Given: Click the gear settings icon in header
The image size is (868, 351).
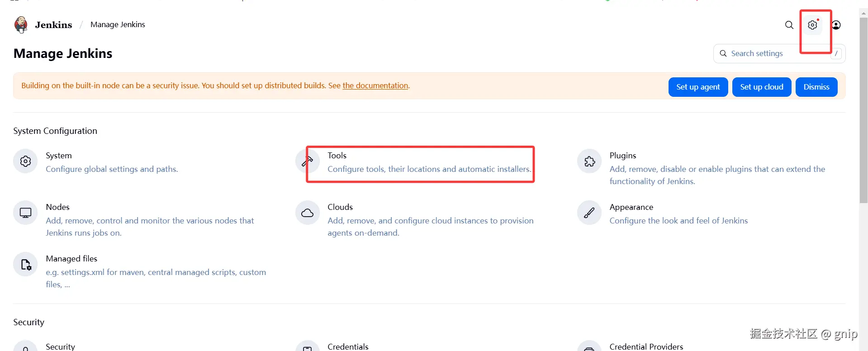Looking at the screenshot, I should (812, 25).
